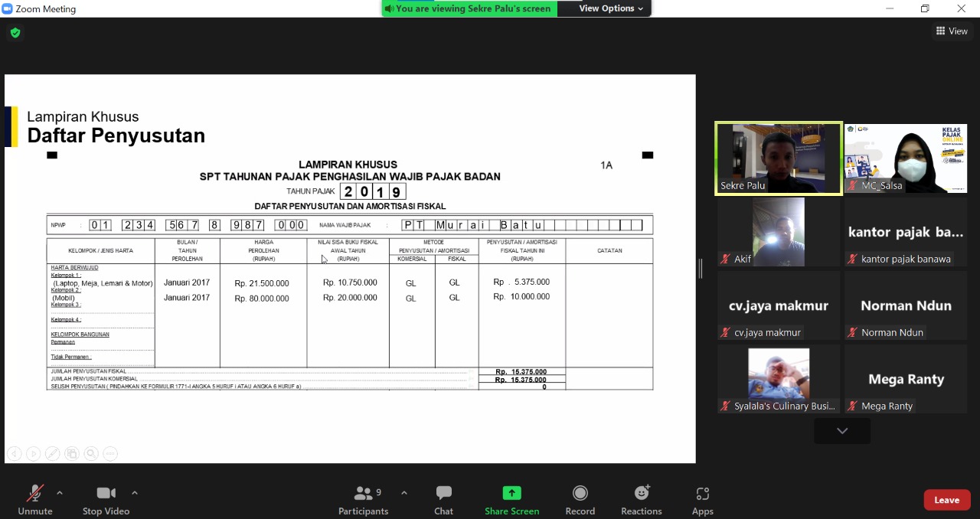Select Sekre Palu's video tile
Image resolution: width=980 pixels, height=519 pixels.
(779, 158)
